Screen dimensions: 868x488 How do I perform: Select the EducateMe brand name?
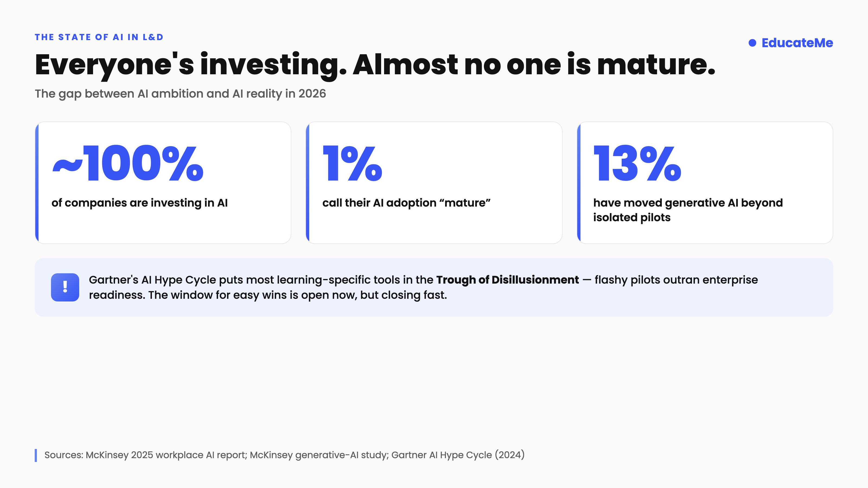pos(797,43)
